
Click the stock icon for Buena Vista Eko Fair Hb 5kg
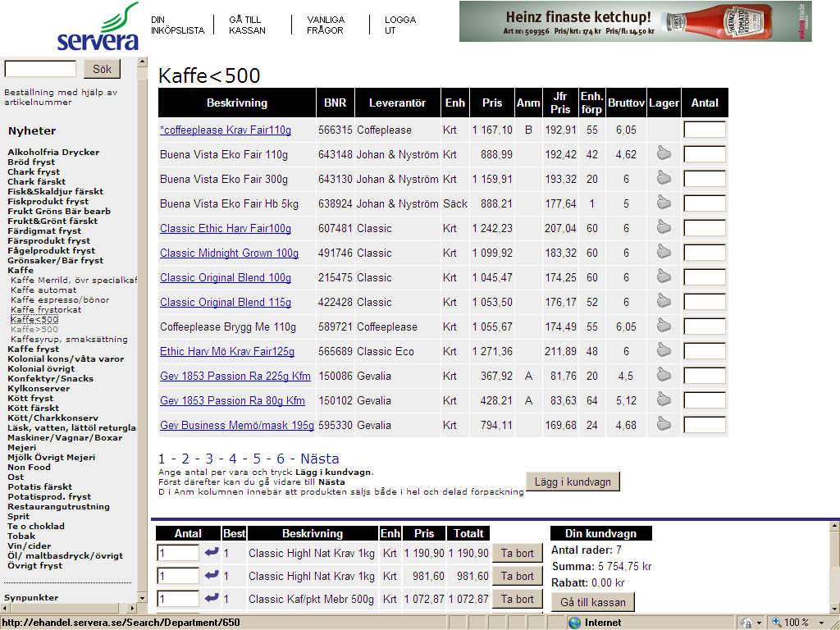coord(664,203)
